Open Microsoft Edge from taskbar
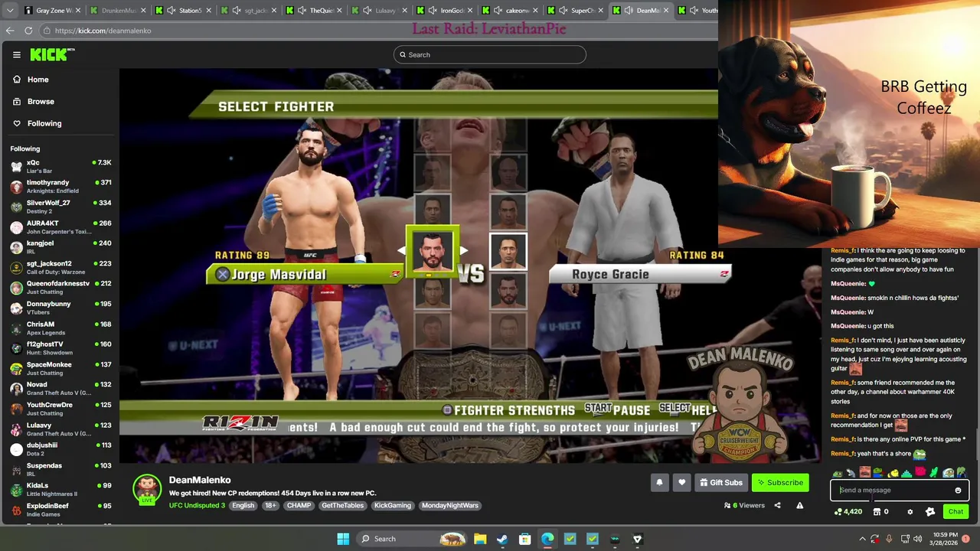The height and width of the screenshot is (551, 980). click(547, 539)
